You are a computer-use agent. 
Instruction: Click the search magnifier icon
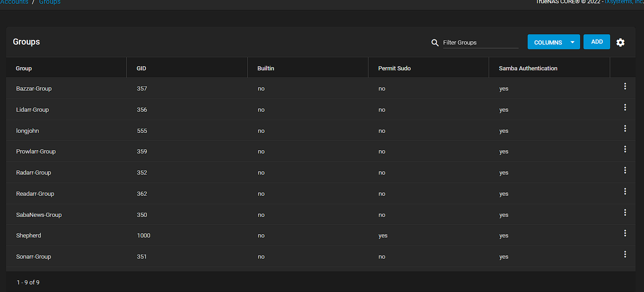click(435, 43)
